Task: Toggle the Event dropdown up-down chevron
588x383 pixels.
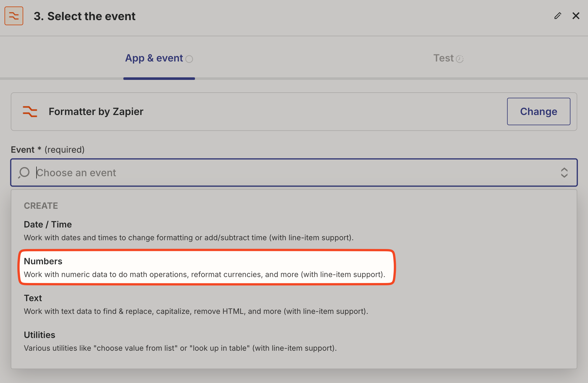Action: 564,173
